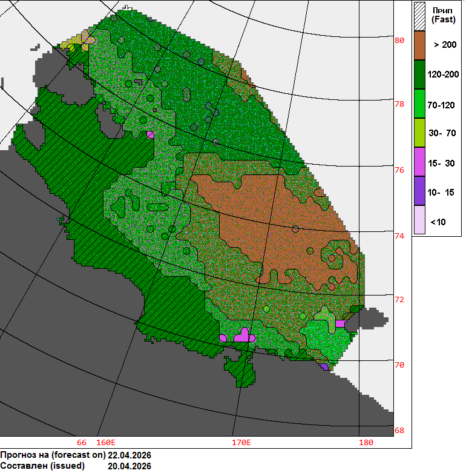Image resolution: width=469 pixels, height=476 pixels.
Task: Click the latitude 80 axis label
Action: [x=399, y=41]
